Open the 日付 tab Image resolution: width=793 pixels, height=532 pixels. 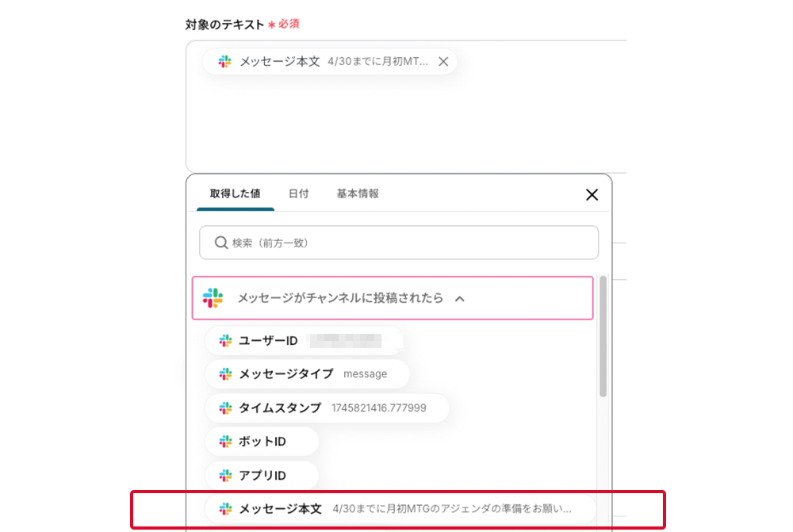coord(298,194)
